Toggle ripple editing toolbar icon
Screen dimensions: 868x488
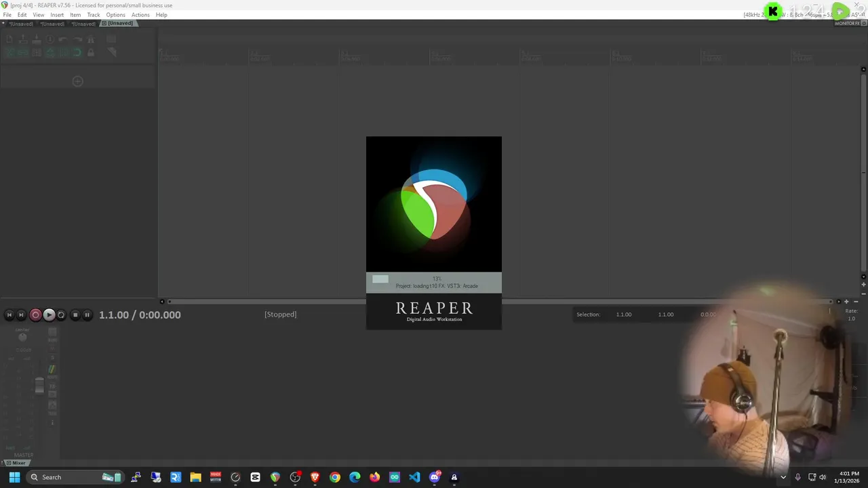(x=37, y=52)
